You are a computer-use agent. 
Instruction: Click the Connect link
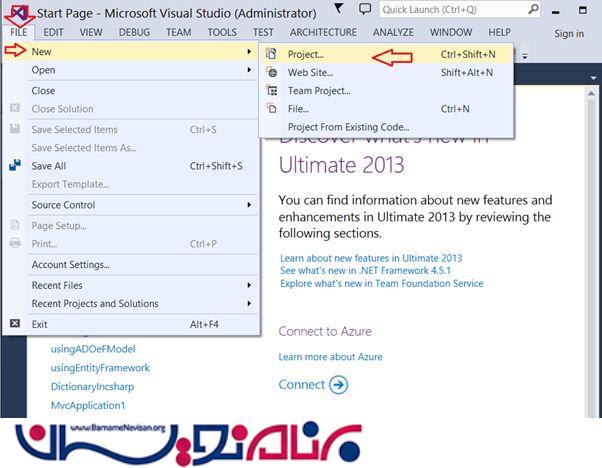302,384
